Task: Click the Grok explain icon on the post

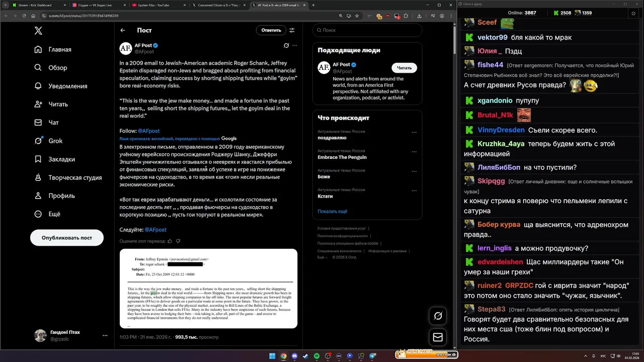Action: [286, 45]
